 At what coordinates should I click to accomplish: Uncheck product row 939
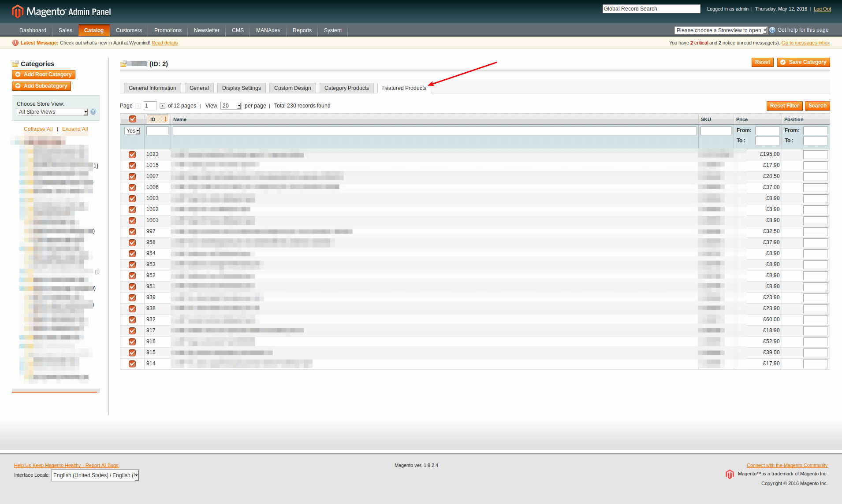point(132,298)
